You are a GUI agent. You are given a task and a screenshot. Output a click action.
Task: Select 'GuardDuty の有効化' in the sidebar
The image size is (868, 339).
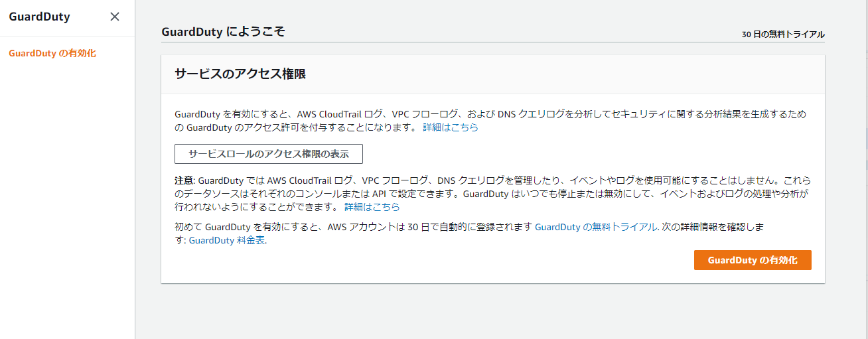click(x=52, y=53)
